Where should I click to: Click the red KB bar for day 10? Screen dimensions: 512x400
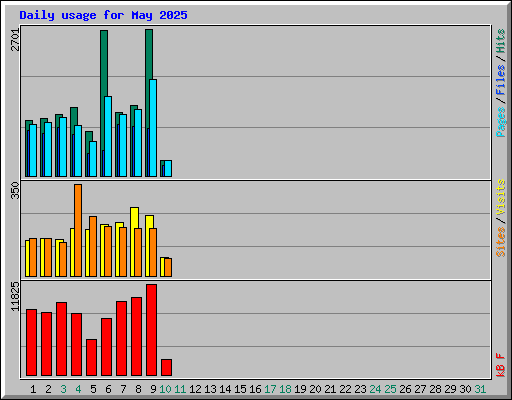(x=166, y=368)
